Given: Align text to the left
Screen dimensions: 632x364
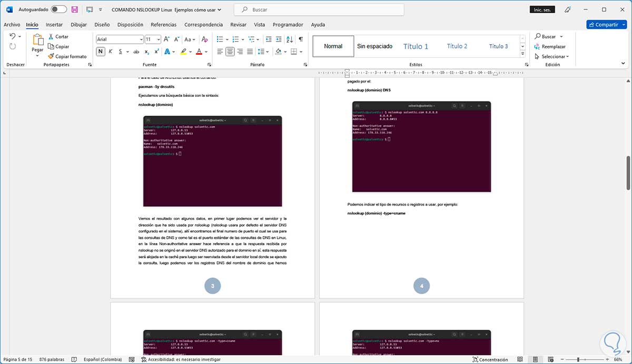Looking at the screenshot, I should point(220,52).
